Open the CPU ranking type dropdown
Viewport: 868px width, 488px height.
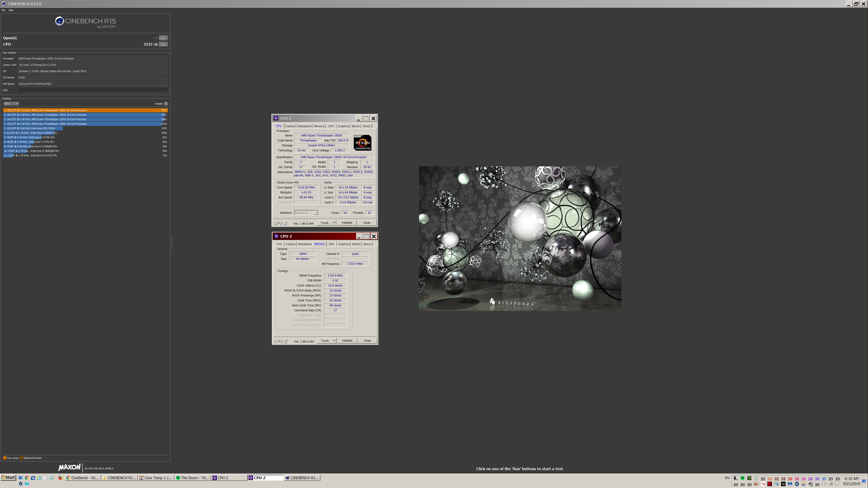tap(11, 104)
